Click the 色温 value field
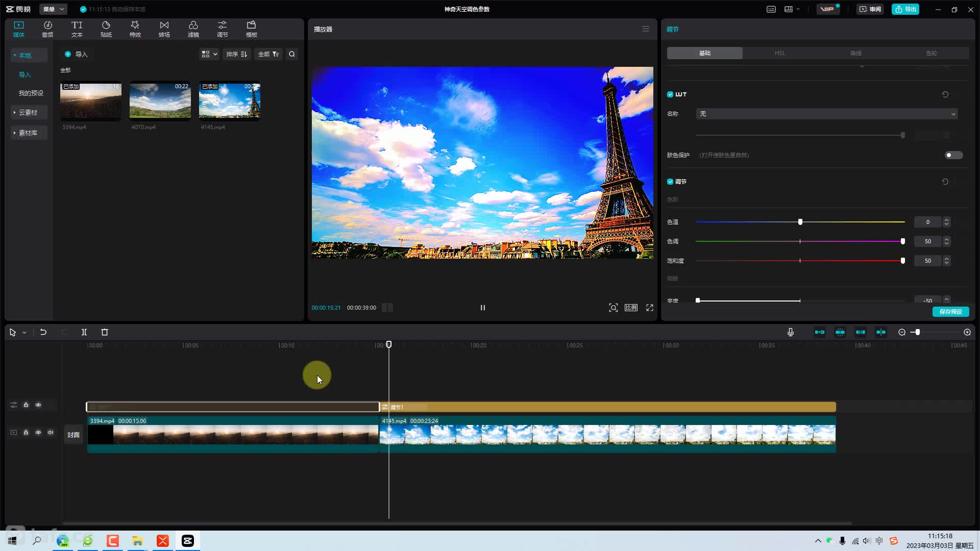 tap(928, 222)
